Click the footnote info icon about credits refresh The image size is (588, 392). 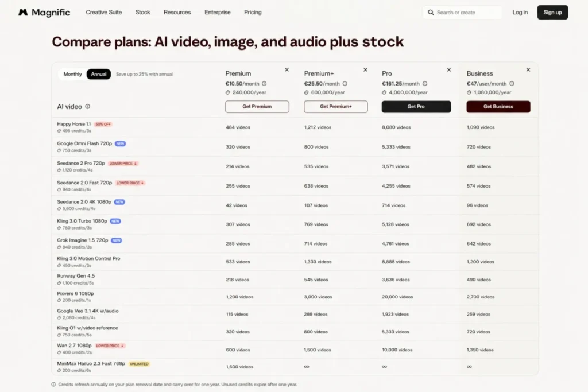53,384
